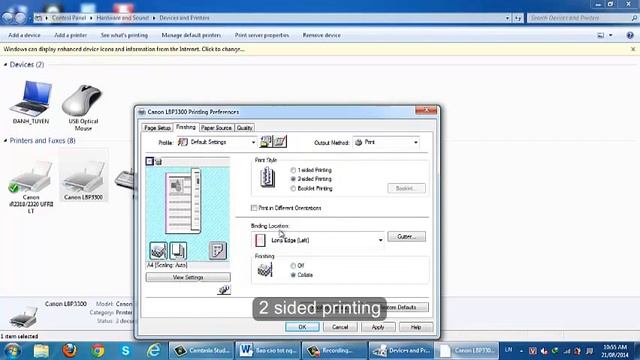Open the DANH_TUYEN laptop device
Screen dimensions: 640x360
[31, 102]
